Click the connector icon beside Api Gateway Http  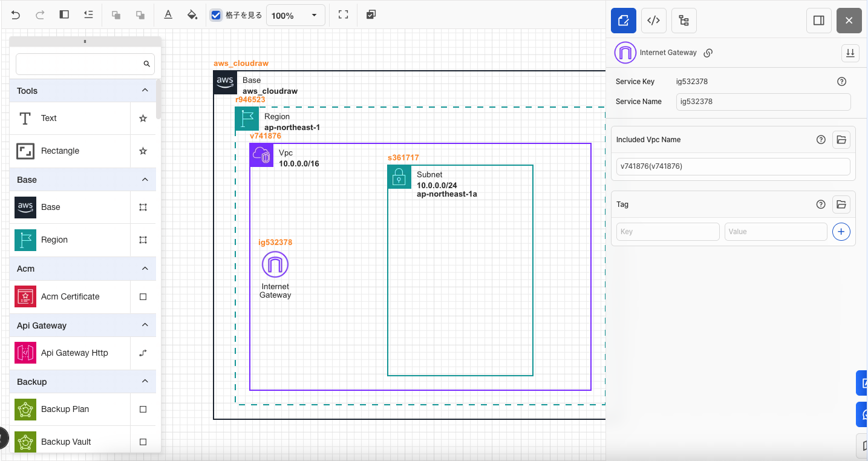tap(143, 353)
